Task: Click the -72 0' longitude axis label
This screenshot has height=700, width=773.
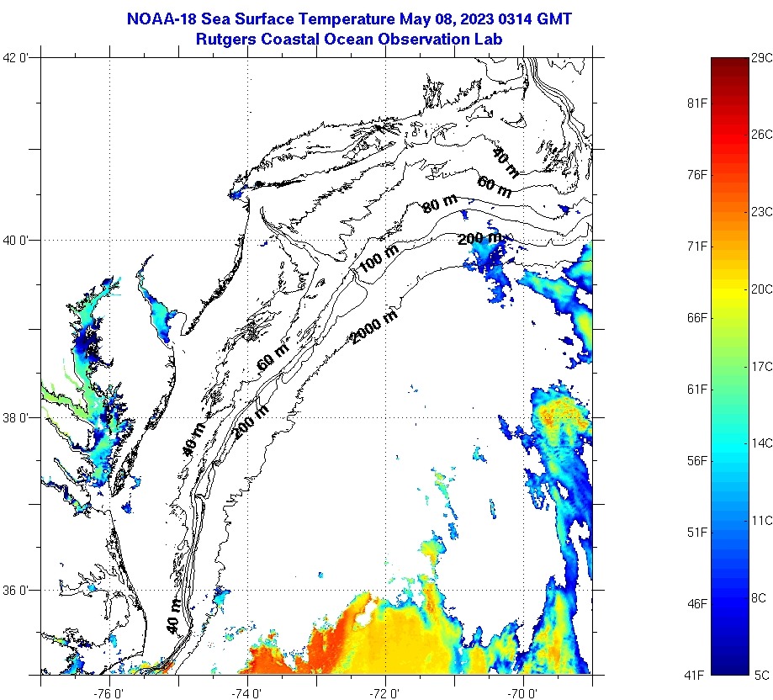Action: [385, 693]
